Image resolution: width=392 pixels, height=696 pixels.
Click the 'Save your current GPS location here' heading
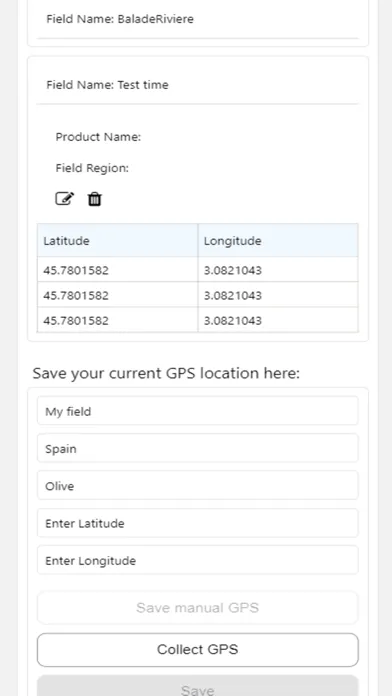[x=166, y=373]
